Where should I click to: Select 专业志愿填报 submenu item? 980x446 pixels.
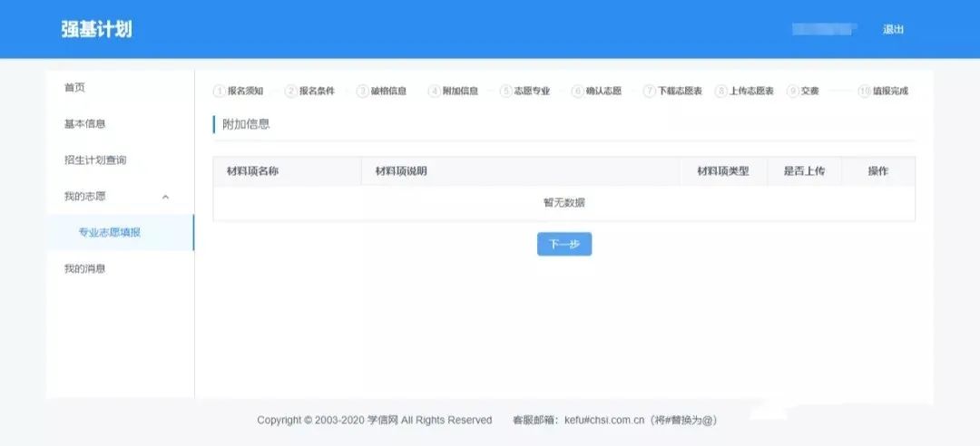point(109,233)
